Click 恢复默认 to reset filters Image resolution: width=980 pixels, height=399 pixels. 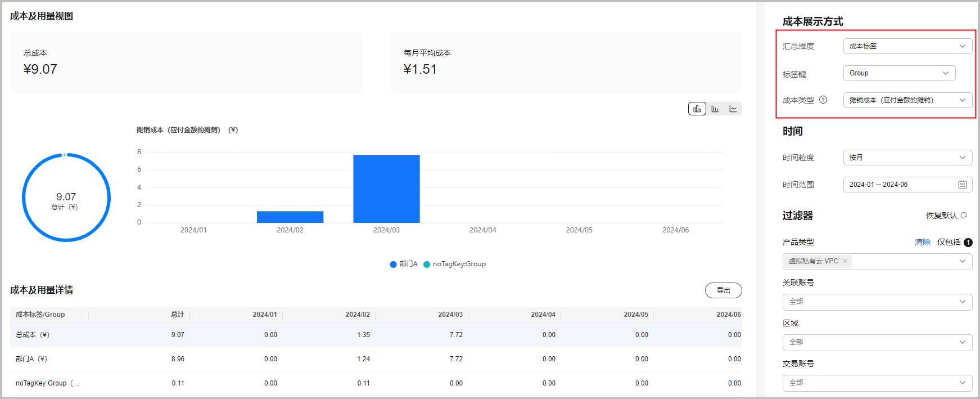pyautogui.click(x=942, y=216)
